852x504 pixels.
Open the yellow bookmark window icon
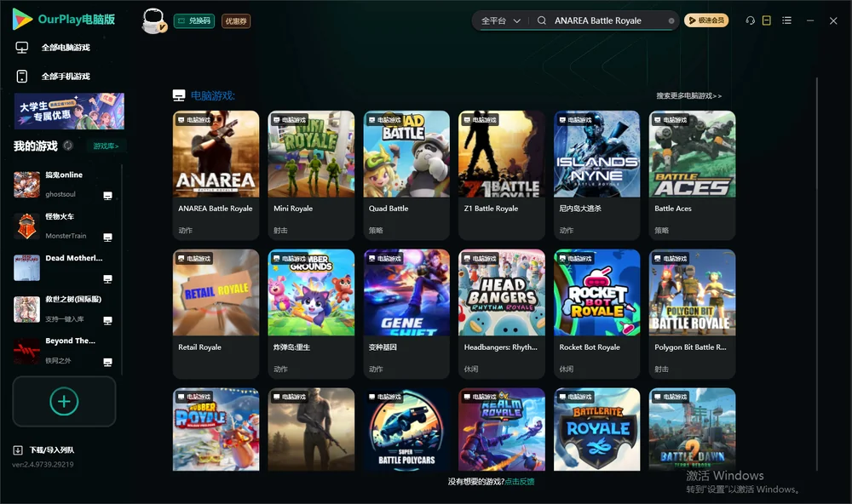[766, 20]
